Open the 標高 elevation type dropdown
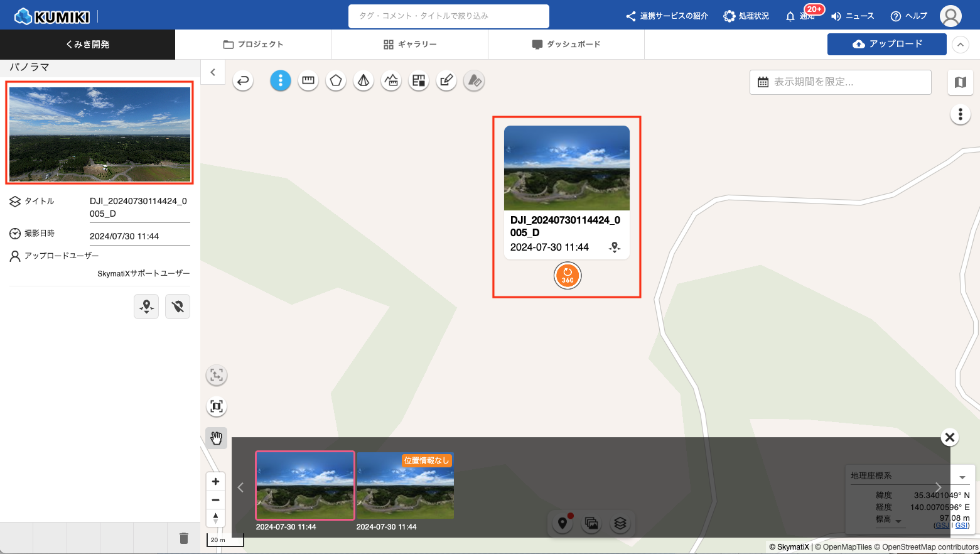This screenshot has width=980, height=554. pyautogui.click(x=898, y=521)
